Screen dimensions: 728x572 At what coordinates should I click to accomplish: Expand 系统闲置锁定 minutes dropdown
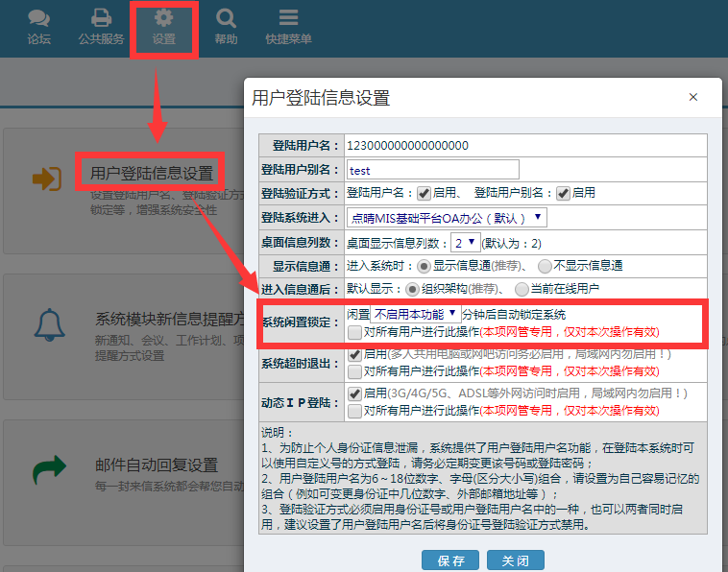pyautogui.click(x=416, y=314)
